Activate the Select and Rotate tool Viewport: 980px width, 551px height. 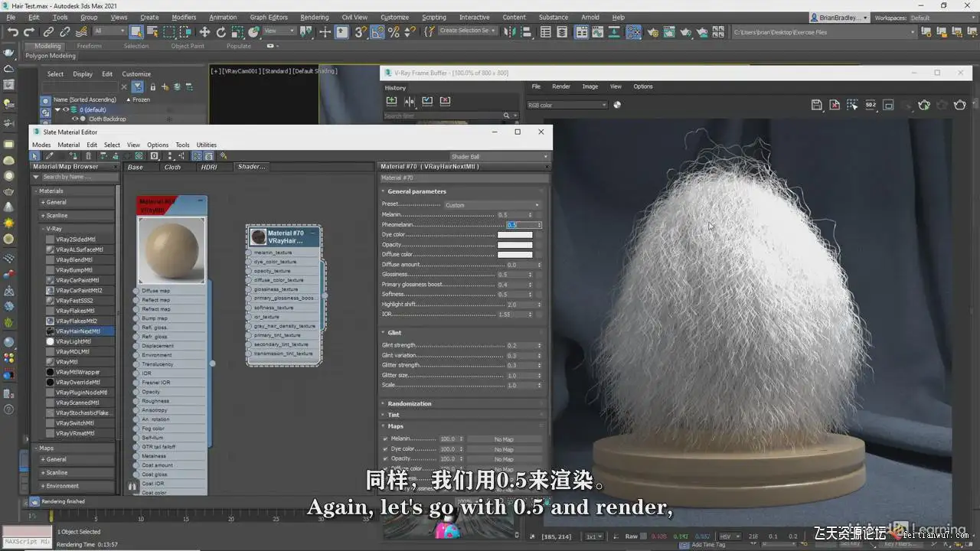pyautogui.click(x=221, y=31)
